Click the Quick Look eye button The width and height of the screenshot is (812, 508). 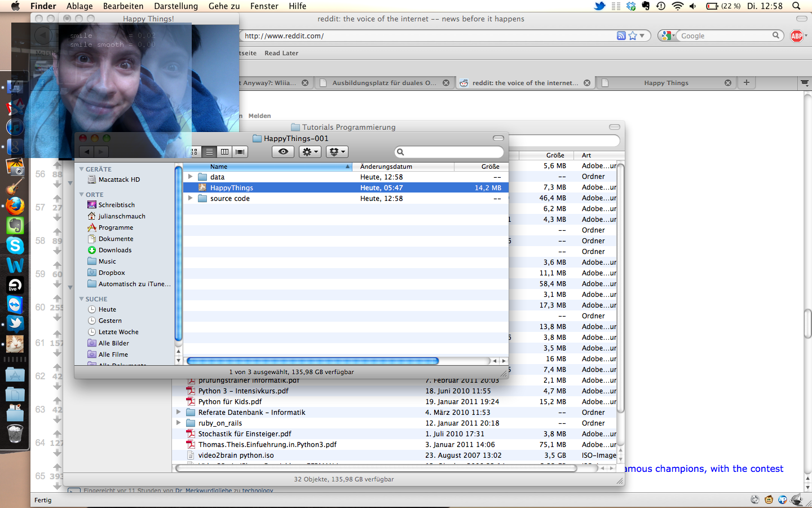(x=283, y=152)
